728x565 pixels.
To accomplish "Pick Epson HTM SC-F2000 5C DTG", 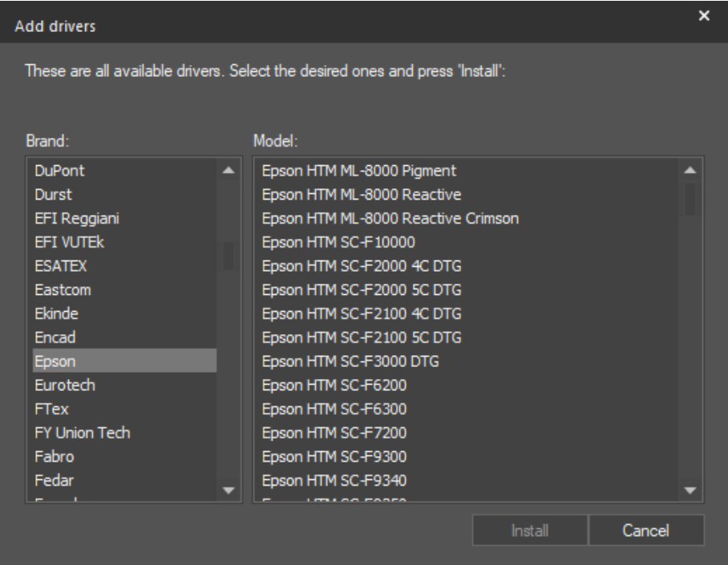I will 469,289.
